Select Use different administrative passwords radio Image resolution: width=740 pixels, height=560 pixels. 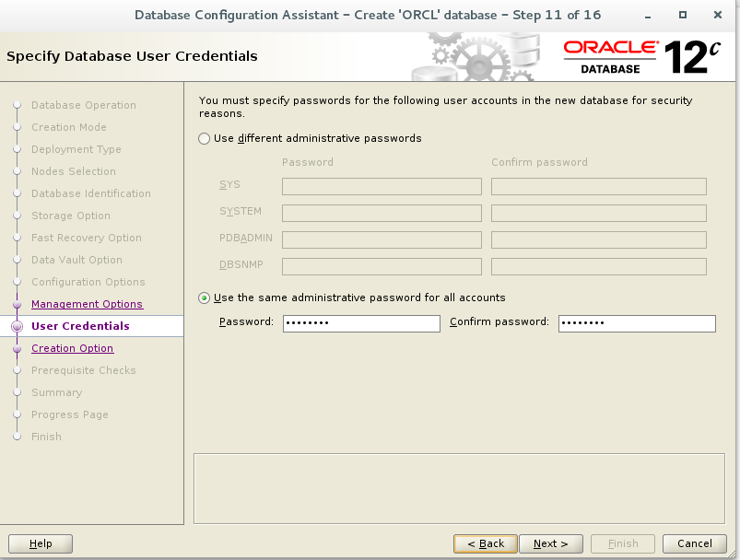(x=204, y=139)
